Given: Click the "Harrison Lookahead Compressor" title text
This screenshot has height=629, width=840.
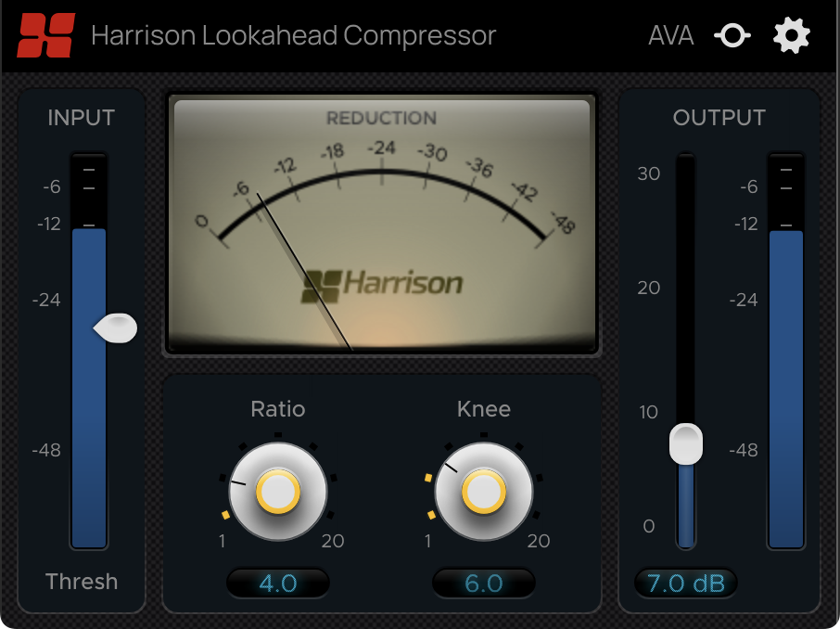Looking at the screenshot, I should 294,36.
